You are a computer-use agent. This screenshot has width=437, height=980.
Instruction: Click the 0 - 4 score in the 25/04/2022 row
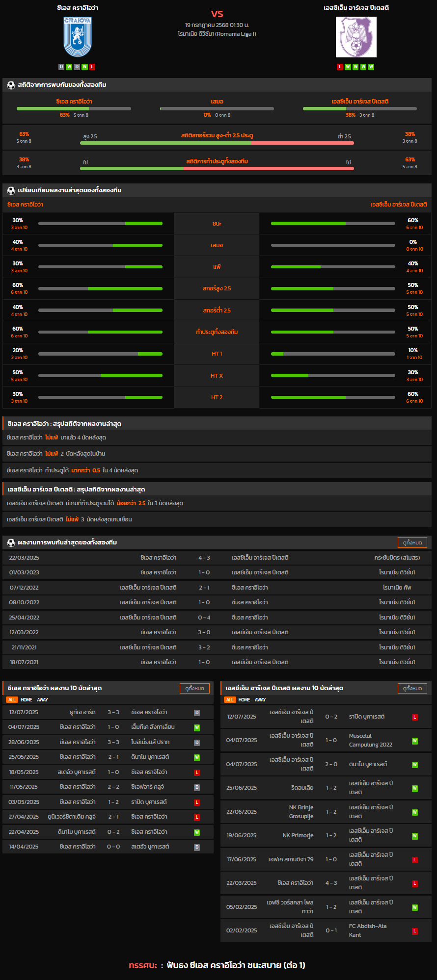204,618
